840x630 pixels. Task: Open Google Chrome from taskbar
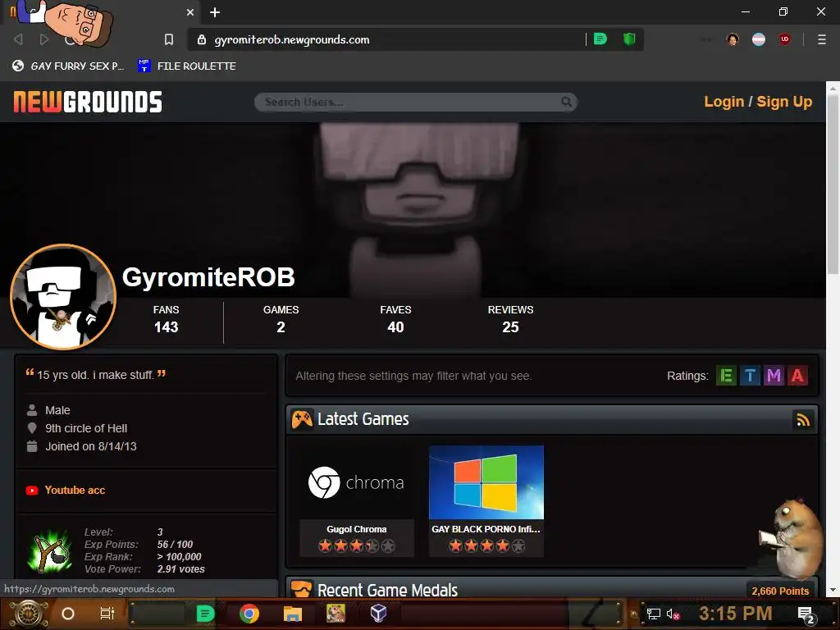249,614
